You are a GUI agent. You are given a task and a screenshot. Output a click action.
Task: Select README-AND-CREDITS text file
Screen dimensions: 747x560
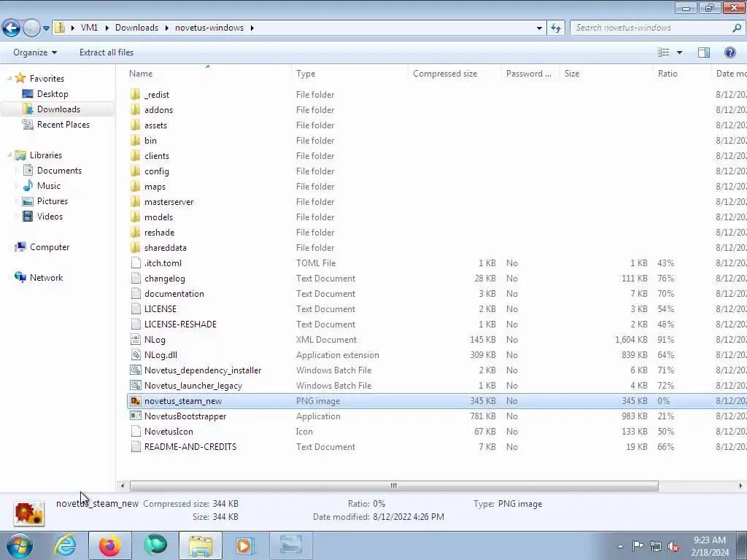point(190,447)
